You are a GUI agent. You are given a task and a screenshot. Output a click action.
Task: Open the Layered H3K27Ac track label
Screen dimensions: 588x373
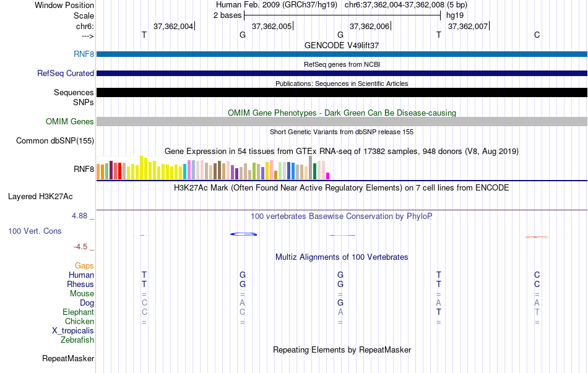[40, 197]
